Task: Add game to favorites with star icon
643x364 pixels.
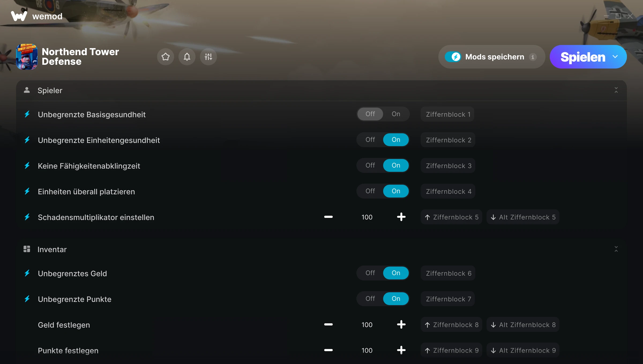Action: pos(166,57)
